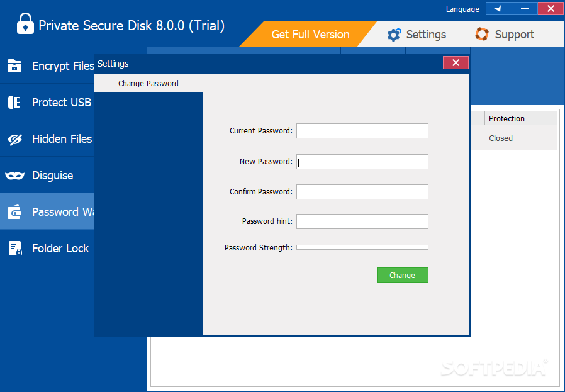Open Settings from the top bar

[x=417, y=35]
